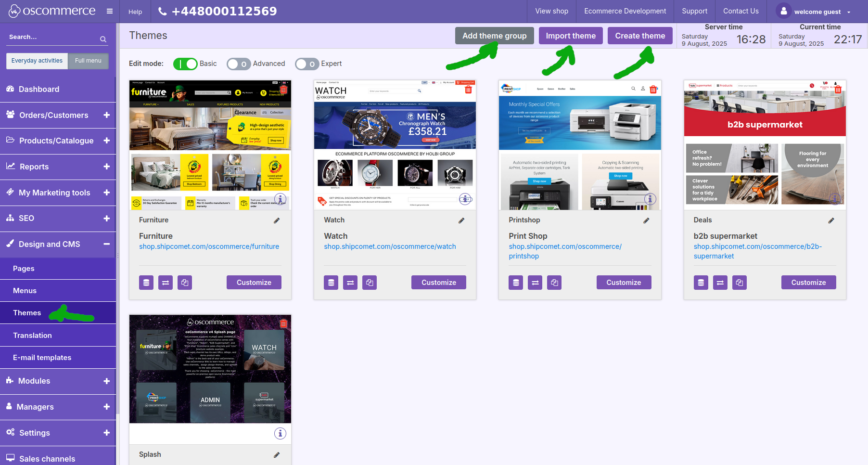Click the copy icon under the Watch theme
The height and width of the screenshot is (465, 868).
(x=370, y=283)
